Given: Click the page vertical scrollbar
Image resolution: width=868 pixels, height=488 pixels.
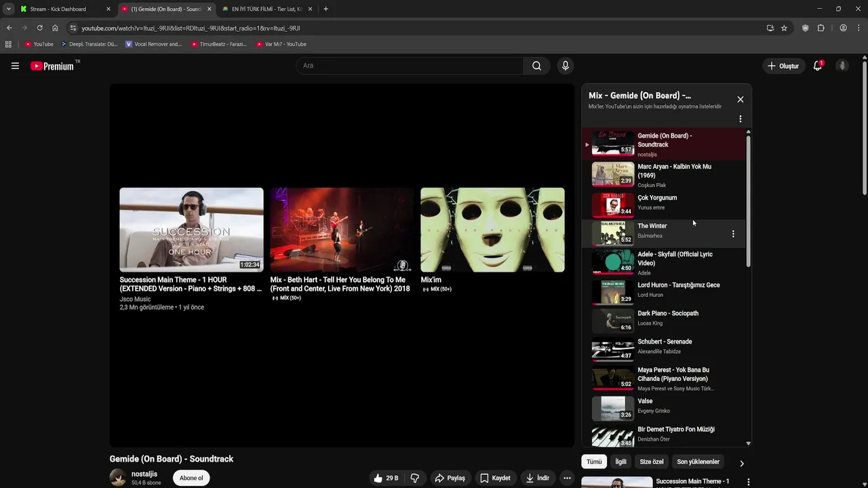Looking at the screenshot, I should coord(865,129).
